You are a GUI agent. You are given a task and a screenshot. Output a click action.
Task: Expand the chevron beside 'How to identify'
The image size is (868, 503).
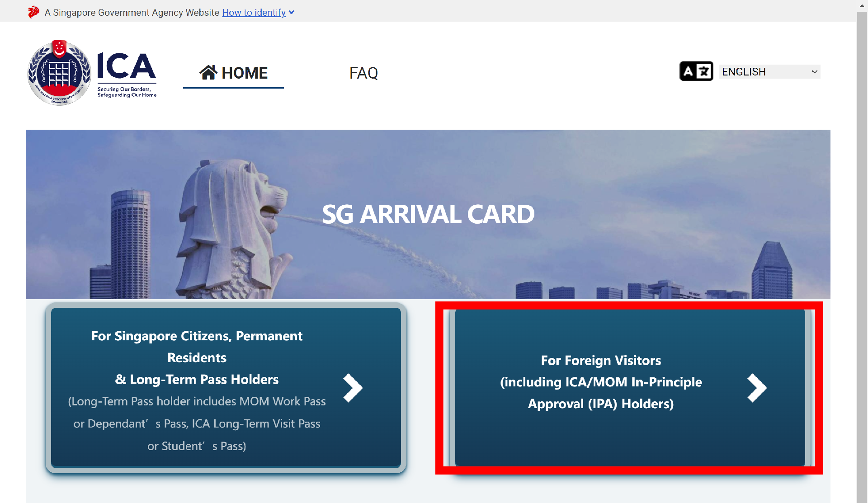coord(292,13)
